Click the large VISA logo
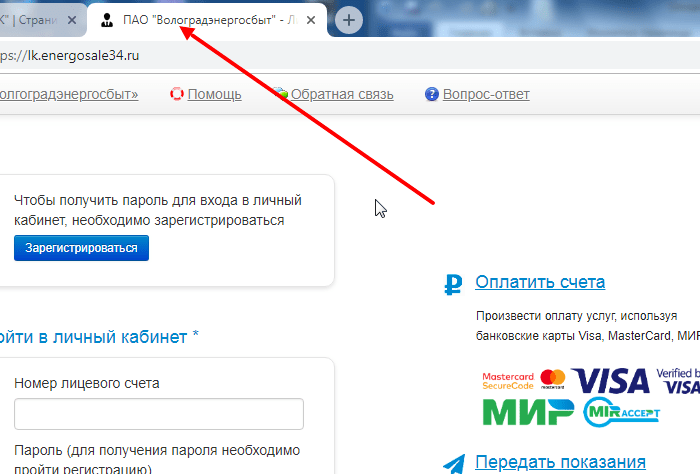700x474 pixels. [610, 381]
